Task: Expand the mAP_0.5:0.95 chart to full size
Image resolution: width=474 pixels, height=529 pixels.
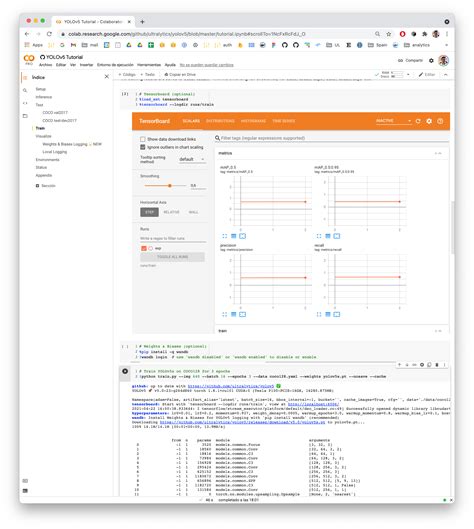Action: click(319, 236)
